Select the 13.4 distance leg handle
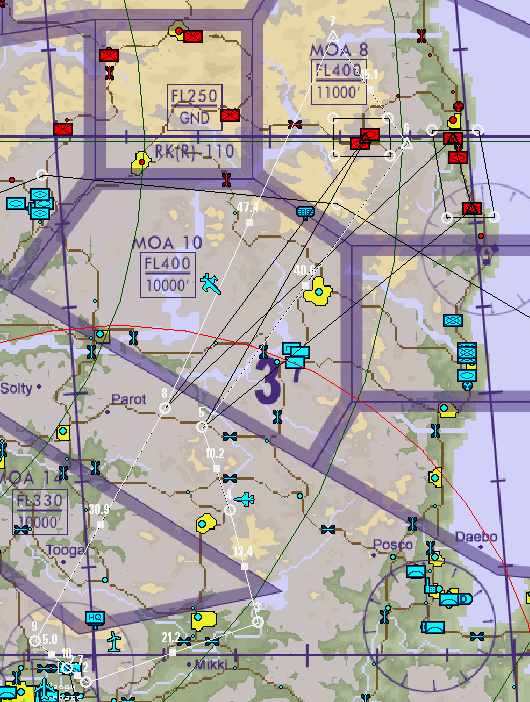Viewport: 530px width, 702px height. pyautogui.click(x=244, y=566)
